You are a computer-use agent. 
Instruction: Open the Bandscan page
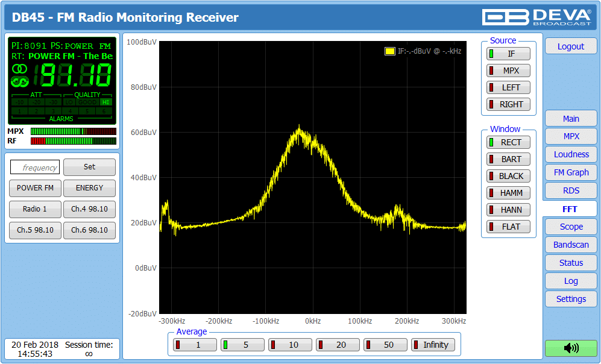571,245
